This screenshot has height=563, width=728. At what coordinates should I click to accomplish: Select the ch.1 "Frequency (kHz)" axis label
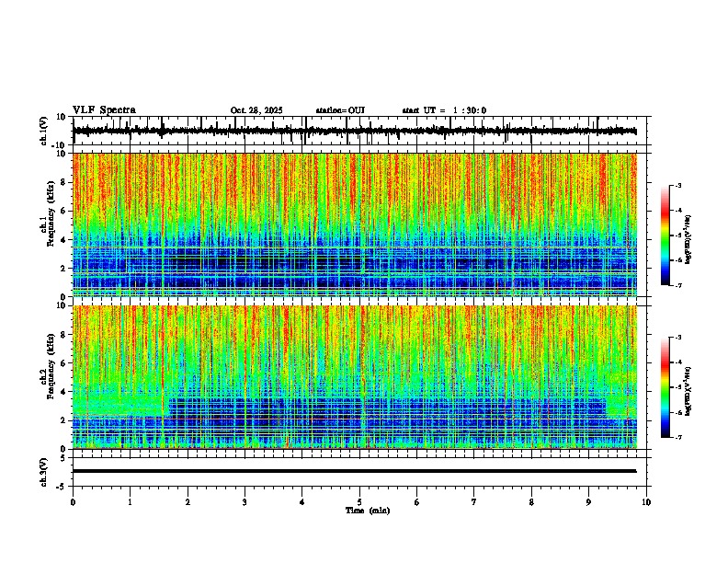click(51, 214)
